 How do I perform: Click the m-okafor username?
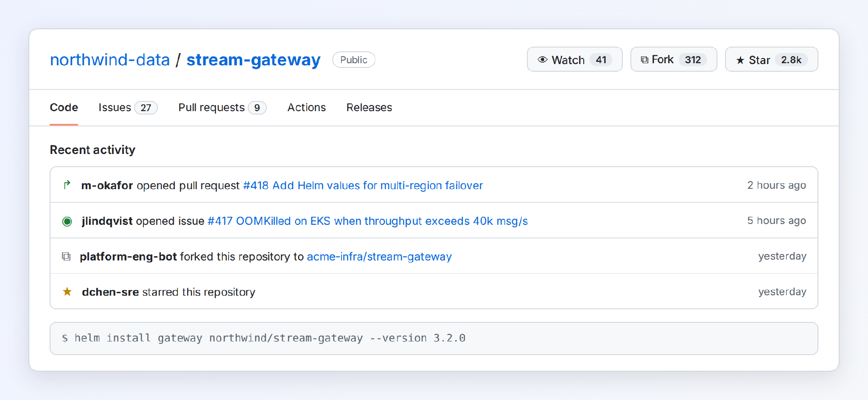(x=107, y=185)
